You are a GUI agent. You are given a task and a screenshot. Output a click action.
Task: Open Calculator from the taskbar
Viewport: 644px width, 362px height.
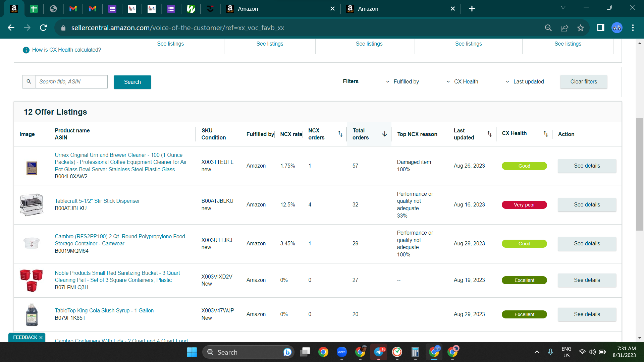click(415, 352)
